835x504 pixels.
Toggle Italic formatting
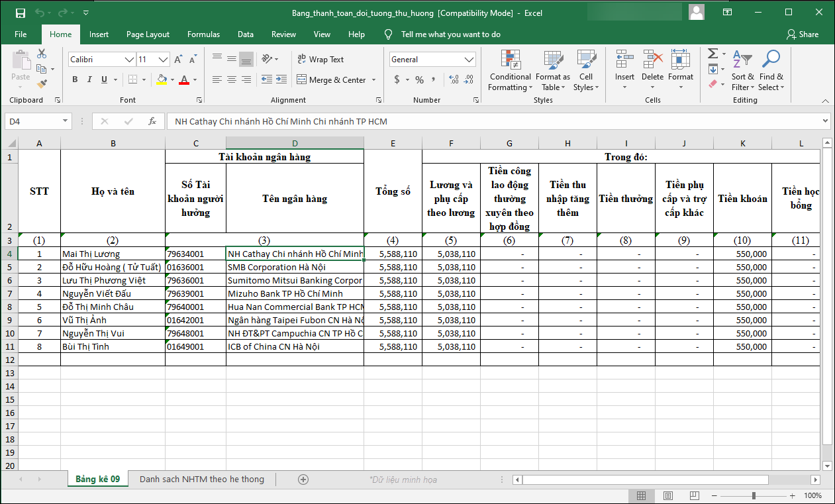pyautogui.click(x=89, y=79)
